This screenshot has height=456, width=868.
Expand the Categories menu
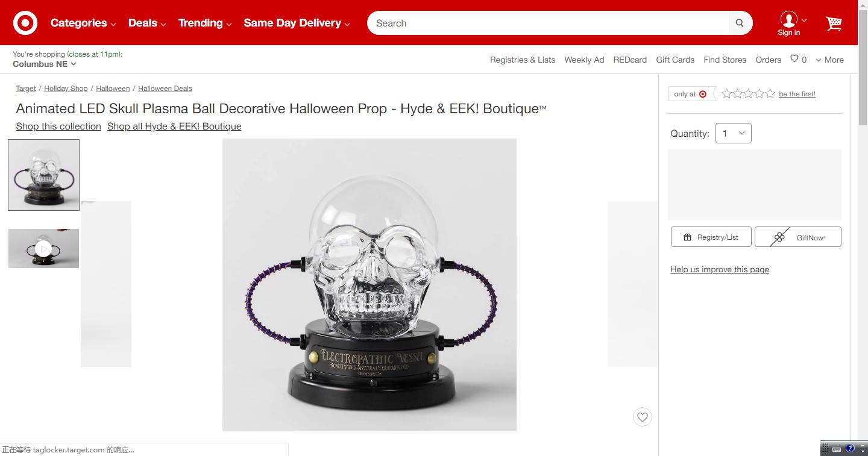point(83,23)
